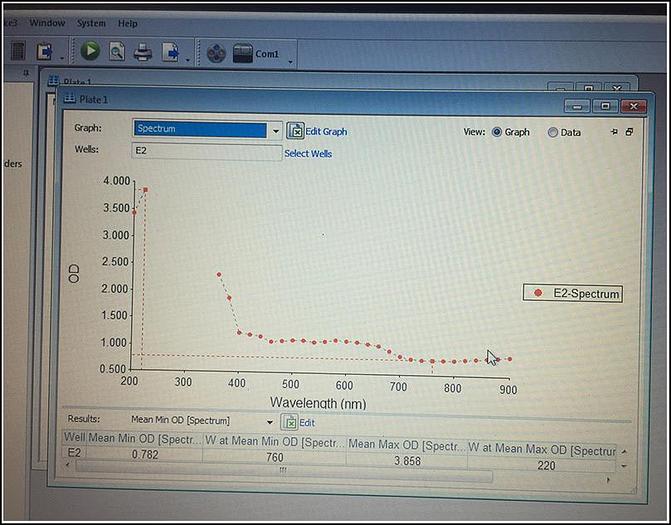Click the wavelength value 760 cell
671x525 pixels.
click(x=274, y=457)
